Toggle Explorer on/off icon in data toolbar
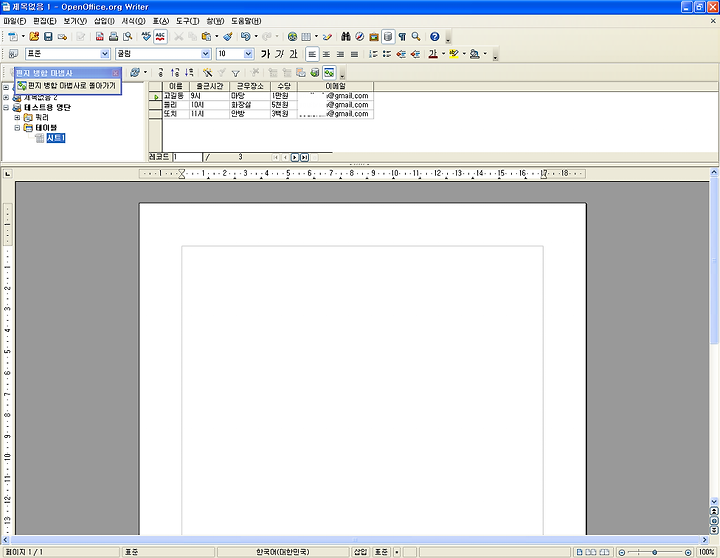The image size is (720, 558). pyautogui.click(x=329, y=73)
